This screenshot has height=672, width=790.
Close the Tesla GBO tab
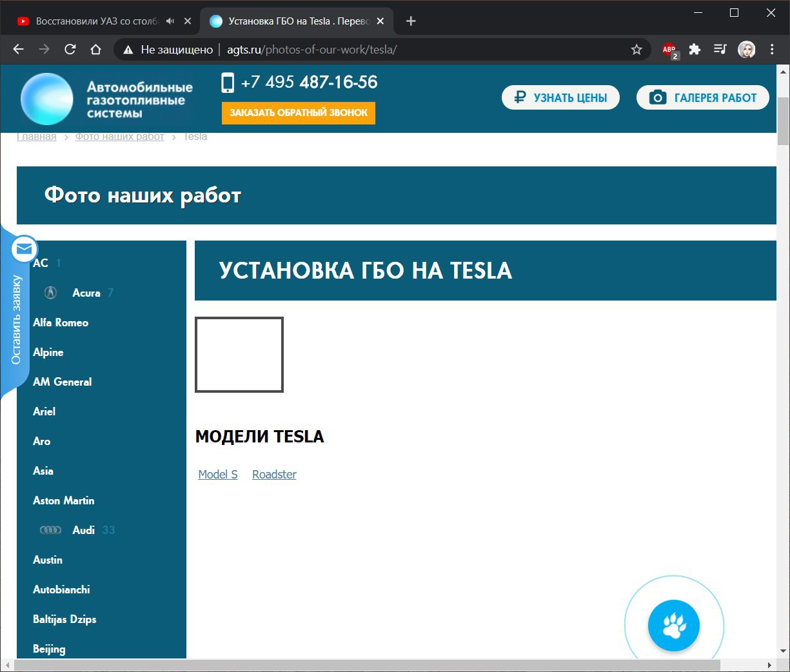click(x=380, y=21)
